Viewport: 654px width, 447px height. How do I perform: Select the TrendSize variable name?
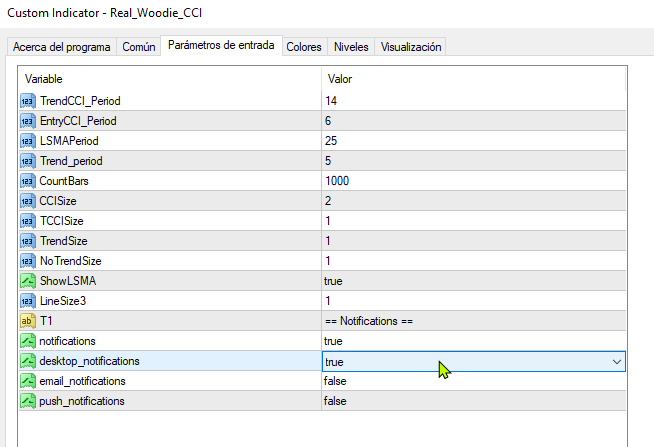coord(63,241)
